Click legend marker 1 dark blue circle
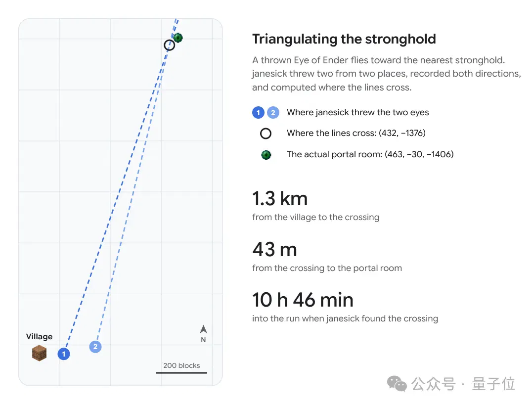Image resolution: width=532 pixels, height=405 pixels. (x=258, y=112)
